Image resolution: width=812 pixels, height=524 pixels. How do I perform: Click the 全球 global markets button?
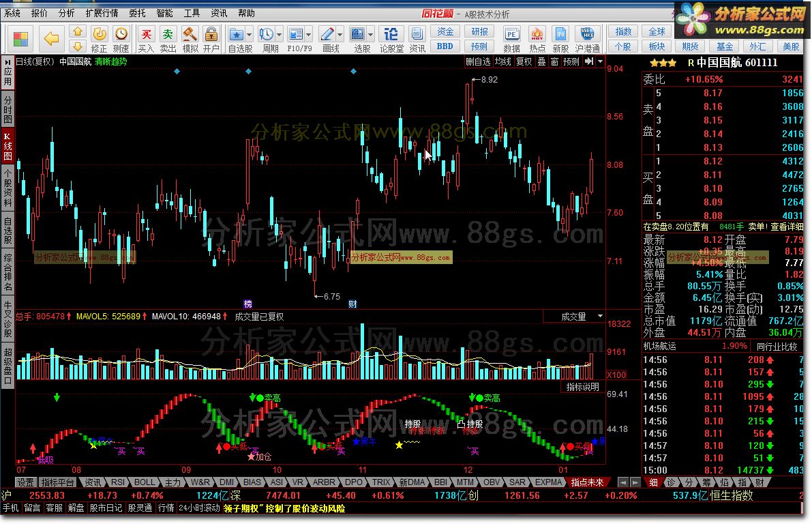tap(657, 32)
